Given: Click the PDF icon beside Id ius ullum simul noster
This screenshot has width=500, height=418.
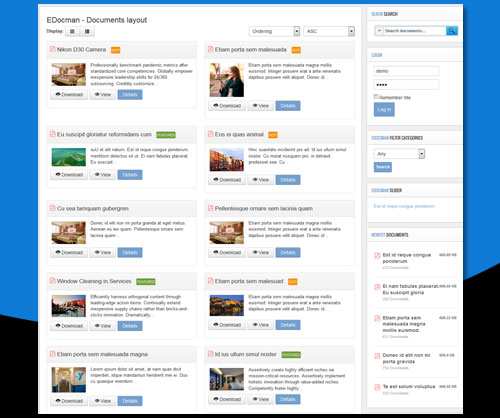Looking at the screenshot, I should point(210,354).
